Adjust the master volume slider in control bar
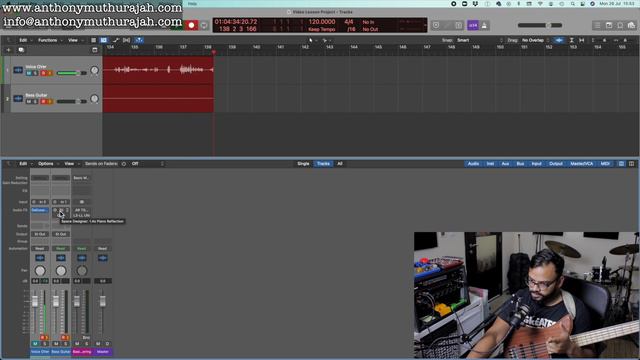 (x=540, y=25)
